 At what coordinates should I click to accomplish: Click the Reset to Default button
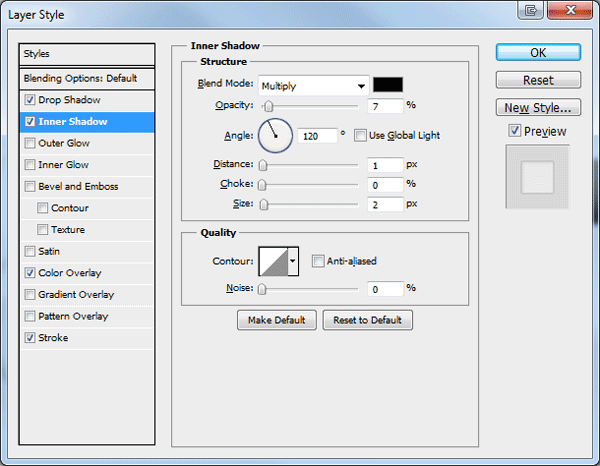[367, 320]
